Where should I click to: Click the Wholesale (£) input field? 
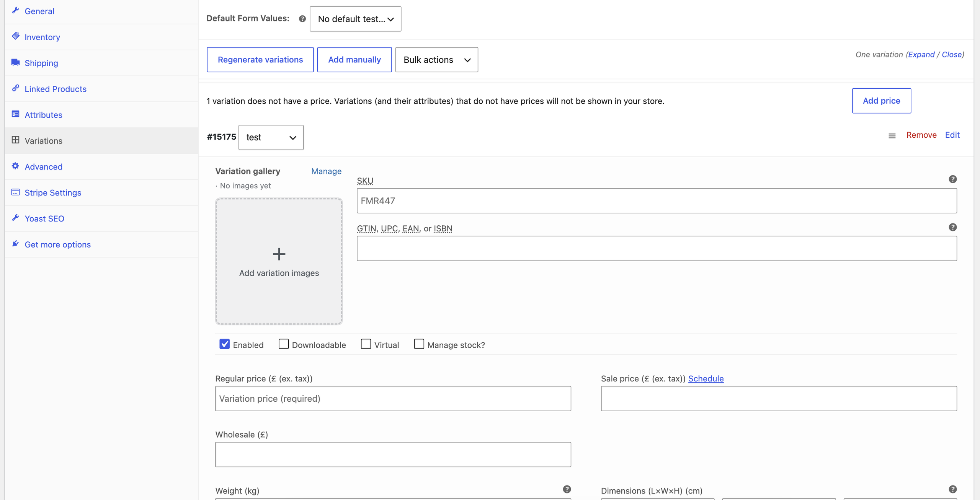pos(393,454)
